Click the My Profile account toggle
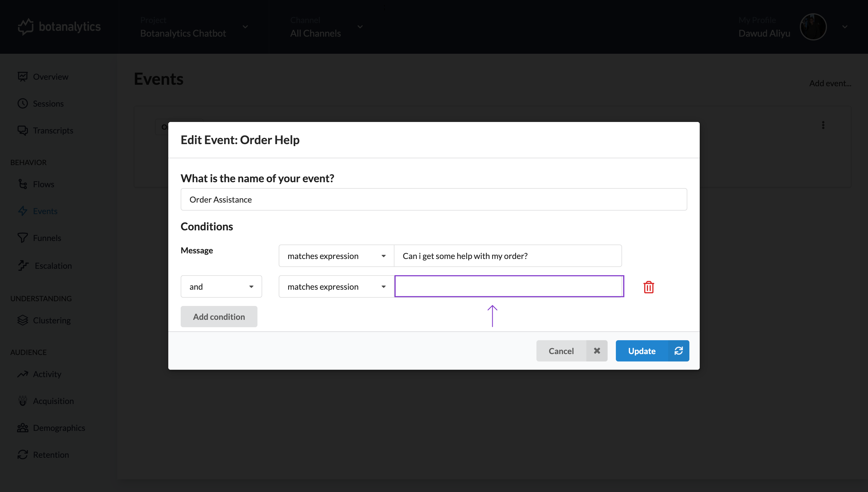 click(845, 27)
